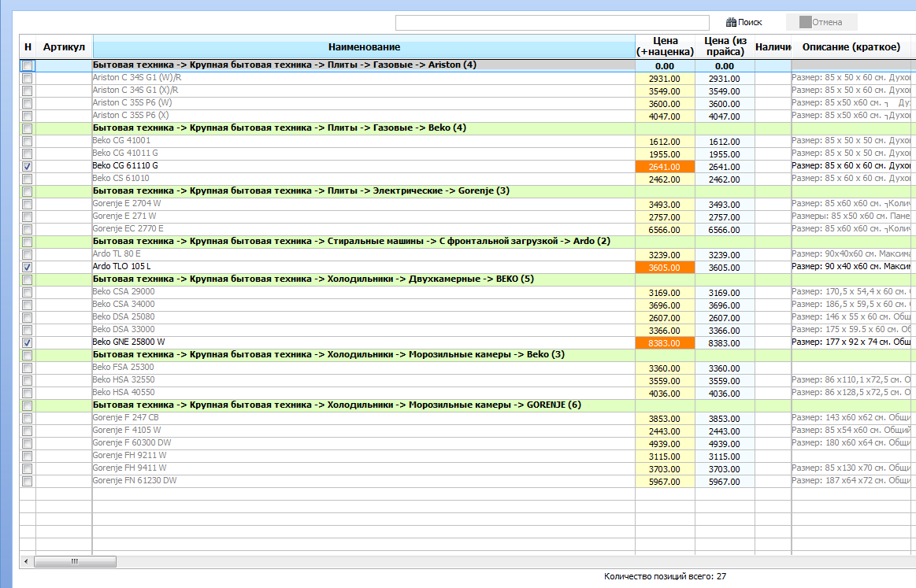The height and width of the screenshot is (588, 916).
Task: Check the box for Gorenje E 2704 W
Action: (x=28, y=205)
